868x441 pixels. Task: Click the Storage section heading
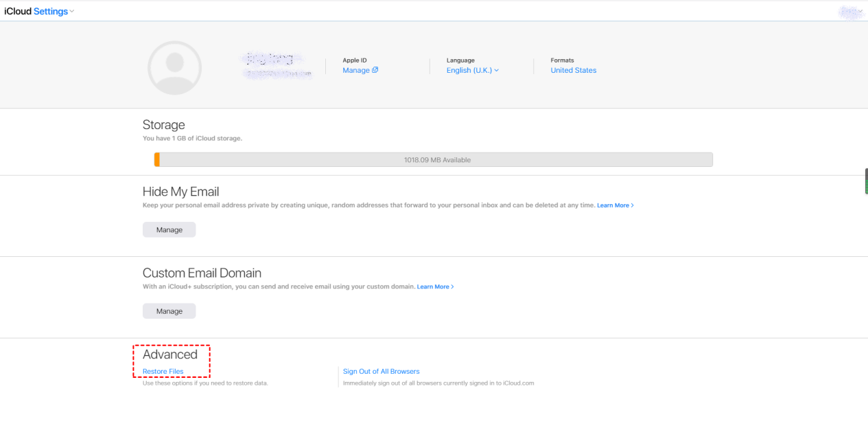pos(164,125)
